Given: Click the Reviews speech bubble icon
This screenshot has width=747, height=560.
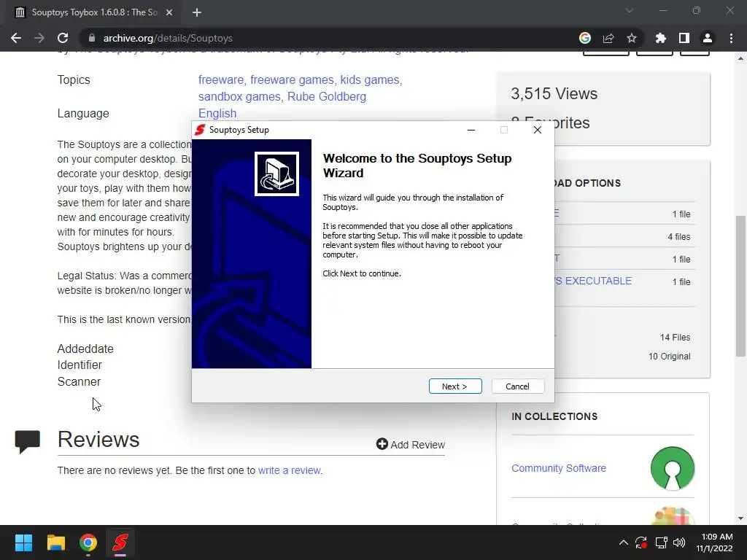Looking at the screenshot, I should pyautogui.click(x=28, y=441).
